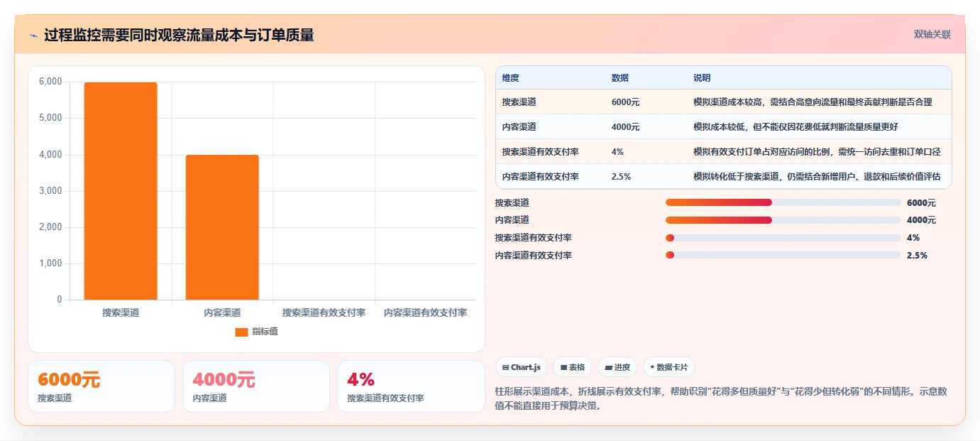This screenshot has width=980, height=441.
Task: Click the 内容渠道 cell in table
Action: [x=519, y=127]
